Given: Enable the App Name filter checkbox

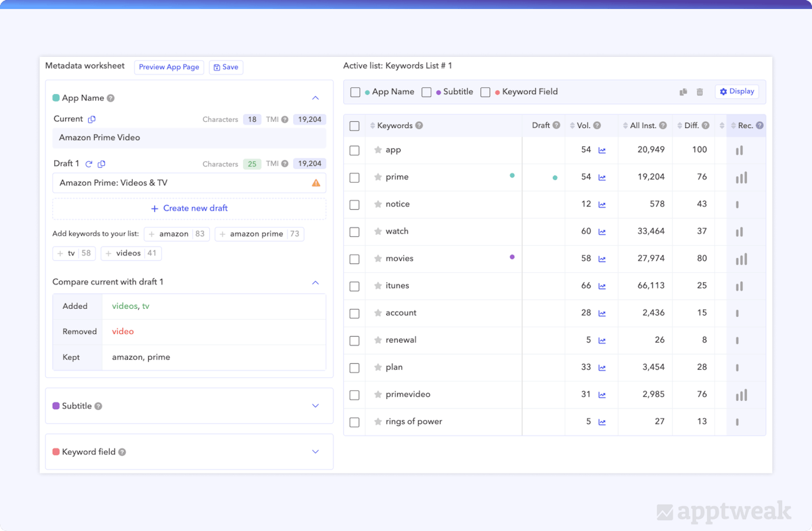Looking at the screenshot, I should click(x=355, y=92).
